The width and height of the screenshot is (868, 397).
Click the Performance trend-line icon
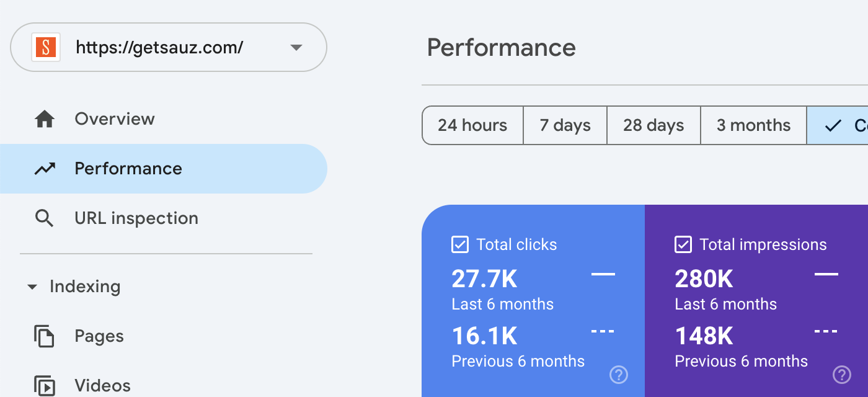[x=45, y=169]
